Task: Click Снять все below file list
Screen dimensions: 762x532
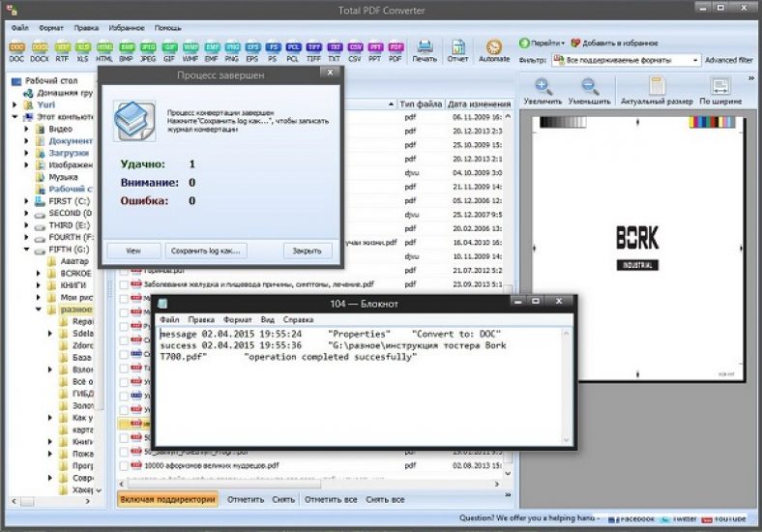Action: pyautogui.click(x=385, y=499)
